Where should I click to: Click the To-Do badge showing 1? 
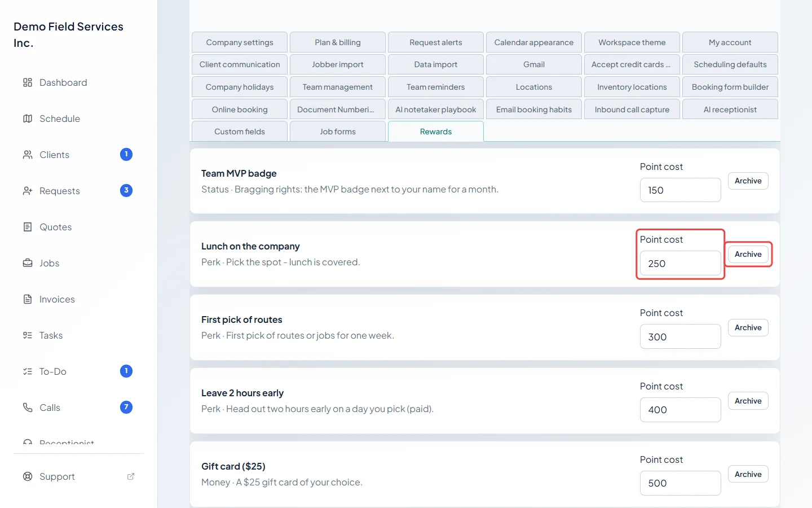[x=126, y=371]
